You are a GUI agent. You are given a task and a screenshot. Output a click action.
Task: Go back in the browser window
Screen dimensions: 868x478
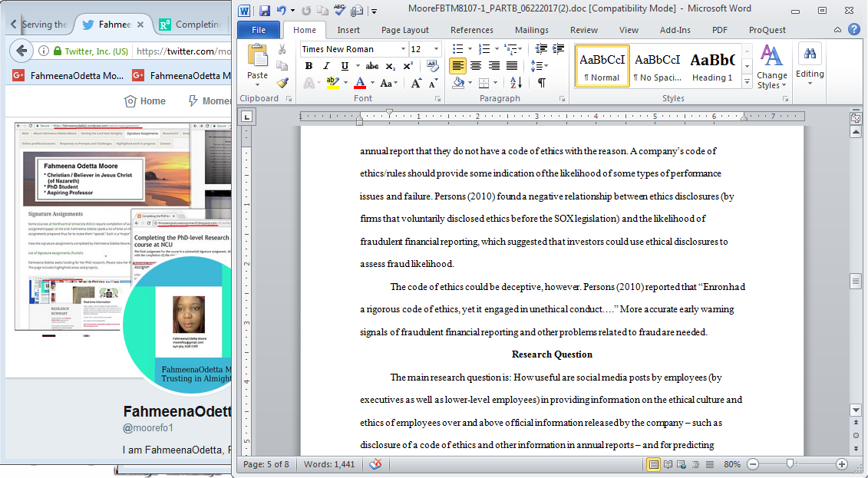point(21,51)
